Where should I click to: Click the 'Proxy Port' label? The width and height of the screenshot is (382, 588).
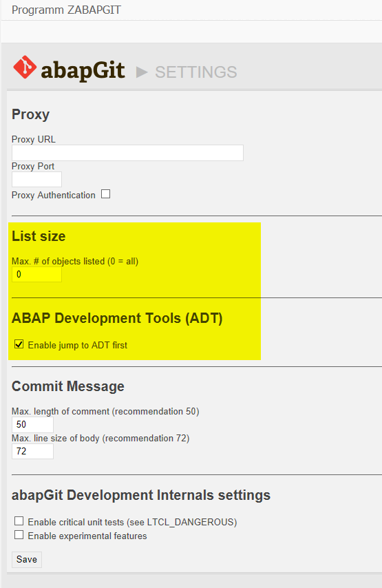click(x=33, y=166)
